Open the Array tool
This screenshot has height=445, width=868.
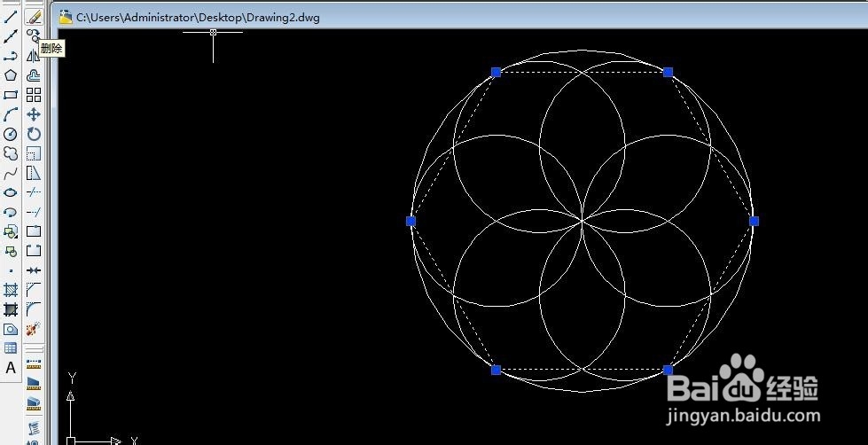(x=34, y=95)
